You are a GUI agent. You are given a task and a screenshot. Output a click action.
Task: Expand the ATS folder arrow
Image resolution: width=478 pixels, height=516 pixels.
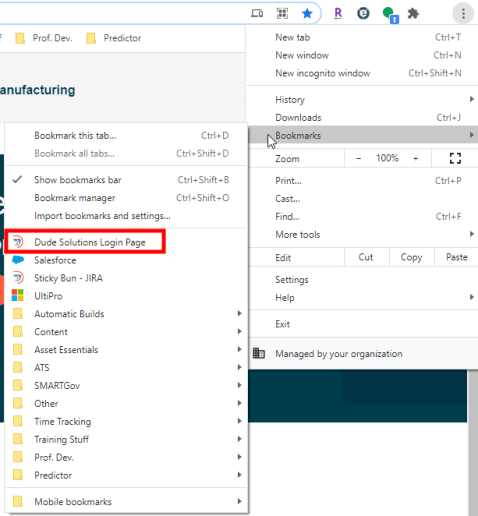(x=239, y=367)
